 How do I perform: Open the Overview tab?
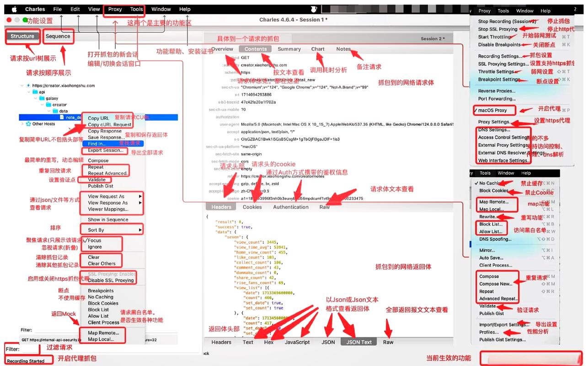click(222, 49)
